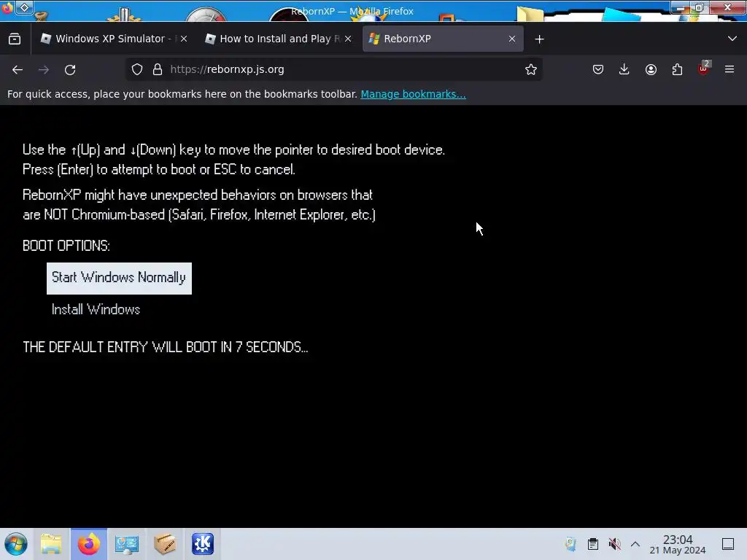Reload the current RebornXP page
The image size is (747, 560).
click(70, 69)
